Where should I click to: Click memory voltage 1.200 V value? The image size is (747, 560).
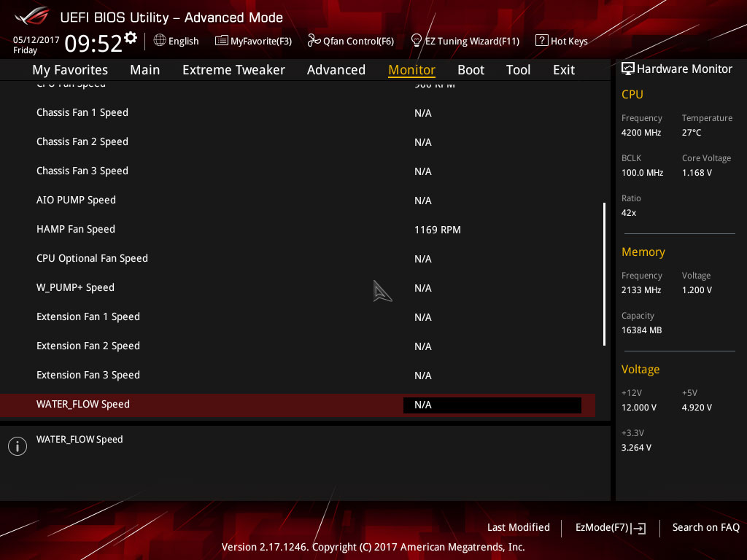(x=697, y=290)
